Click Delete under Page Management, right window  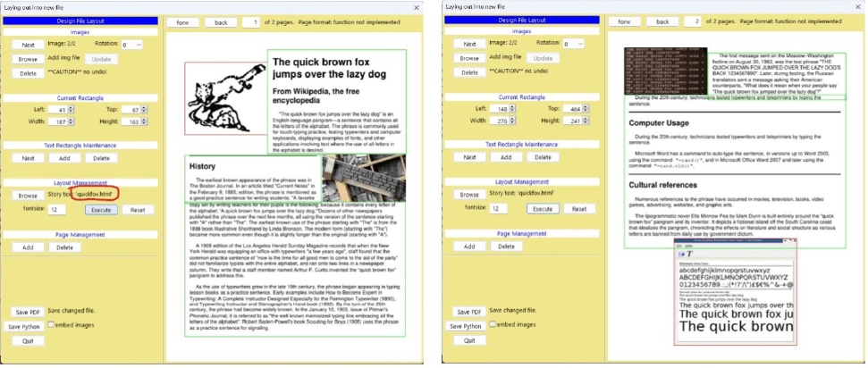506,247
